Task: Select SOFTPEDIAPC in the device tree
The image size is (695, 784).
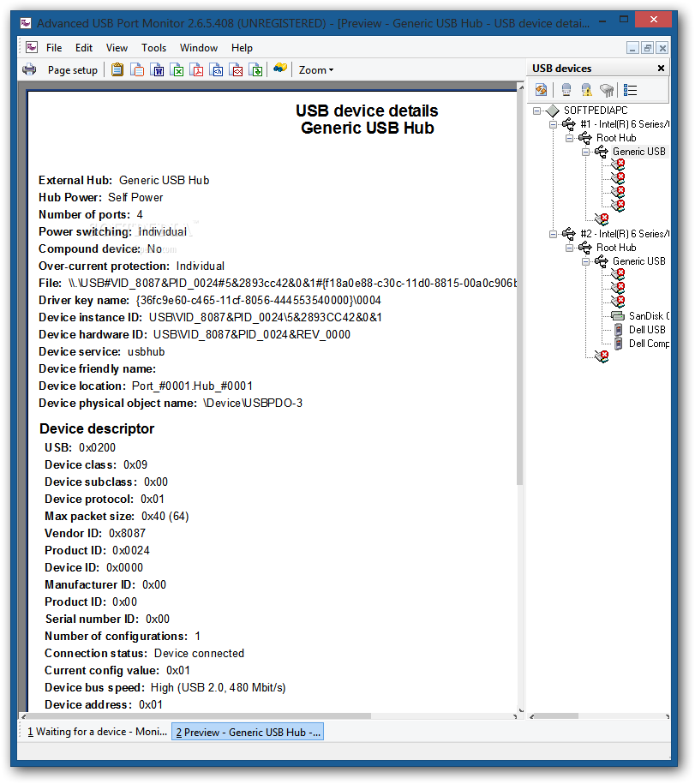Action: 596,111
